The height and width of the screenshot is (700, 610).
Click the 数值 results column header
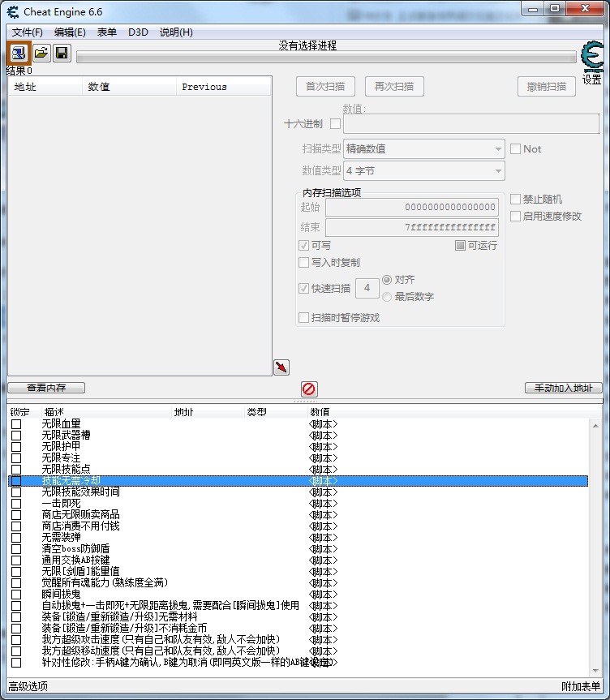pos(129,87)
